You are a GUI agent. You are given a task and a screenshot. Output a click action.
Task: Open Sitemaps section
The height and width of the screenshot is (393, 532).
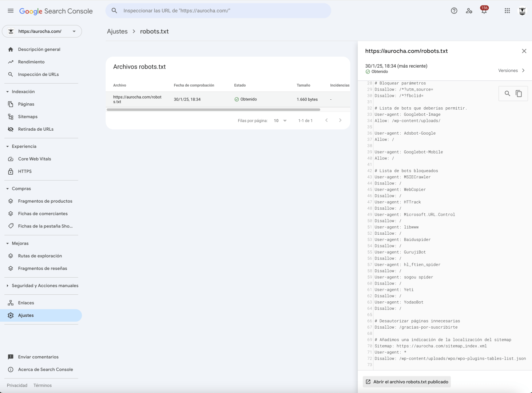pyautogui.click(x=28, y=117)
